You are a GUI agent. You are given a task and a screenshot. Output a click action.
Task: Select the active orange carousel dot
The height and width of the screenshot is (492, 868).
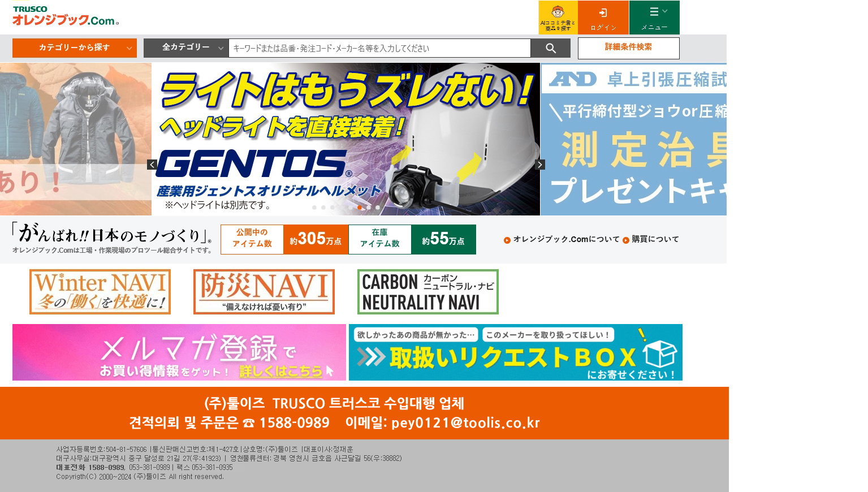click(360, 208)
